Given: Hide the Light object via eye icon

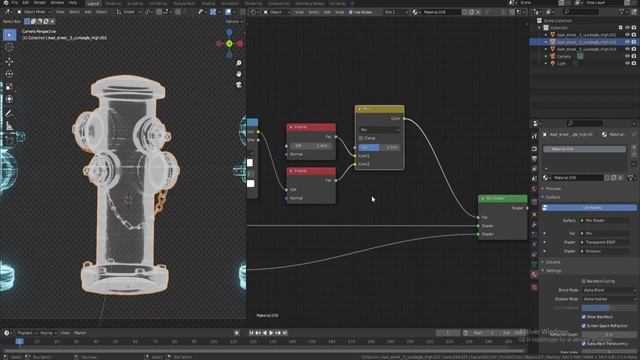Looking at the screenshot, I should point(627,64).
